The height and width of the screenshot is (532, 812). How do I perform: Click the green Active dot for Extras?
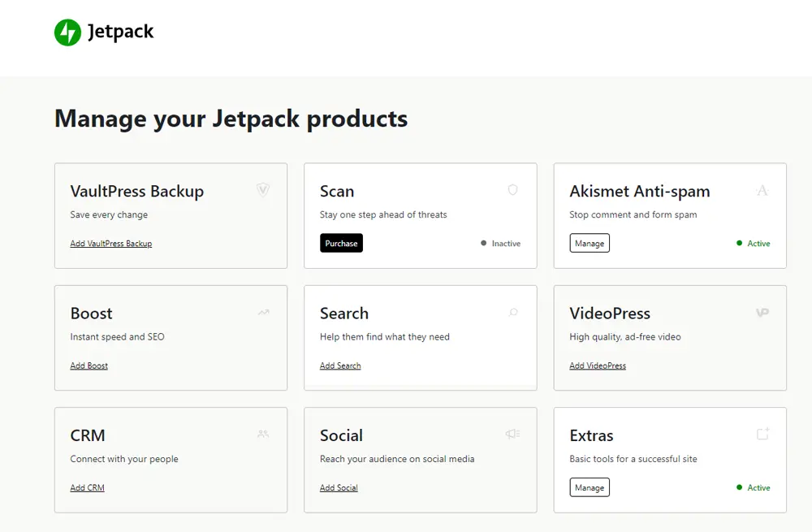coord(740,487)
